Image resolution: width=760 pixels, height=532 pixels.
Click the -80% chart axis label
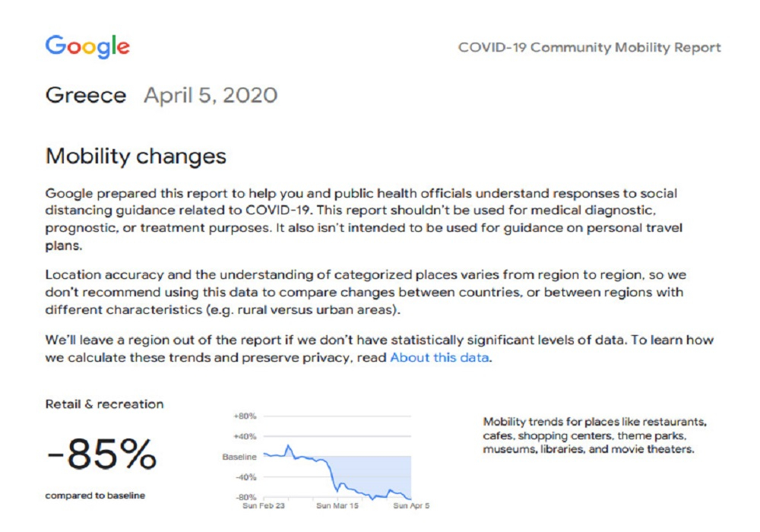tap(245, 497)
